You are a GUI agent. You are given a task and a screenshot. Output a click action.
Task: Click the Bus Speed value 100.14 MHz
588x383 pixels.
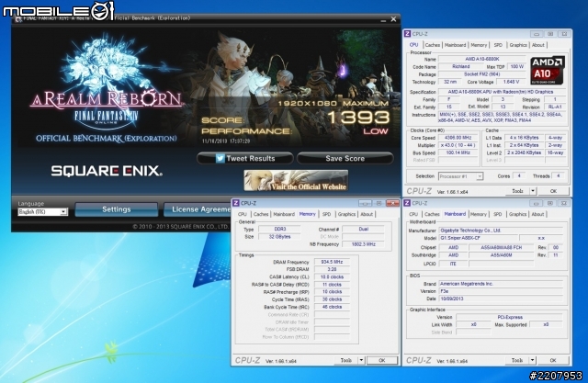tap(458, 152)
